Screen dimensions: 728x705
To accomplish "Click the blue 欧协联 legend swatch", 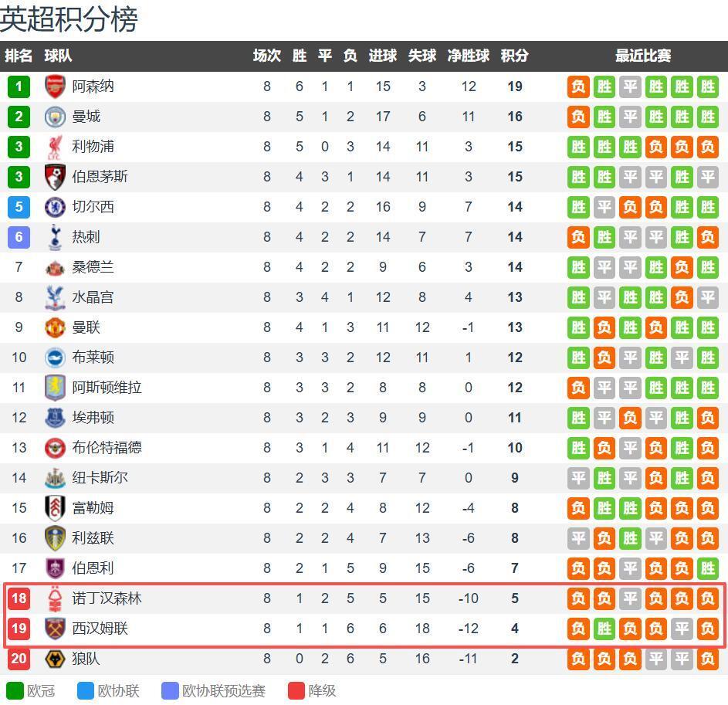I will [x=86, y=690].
